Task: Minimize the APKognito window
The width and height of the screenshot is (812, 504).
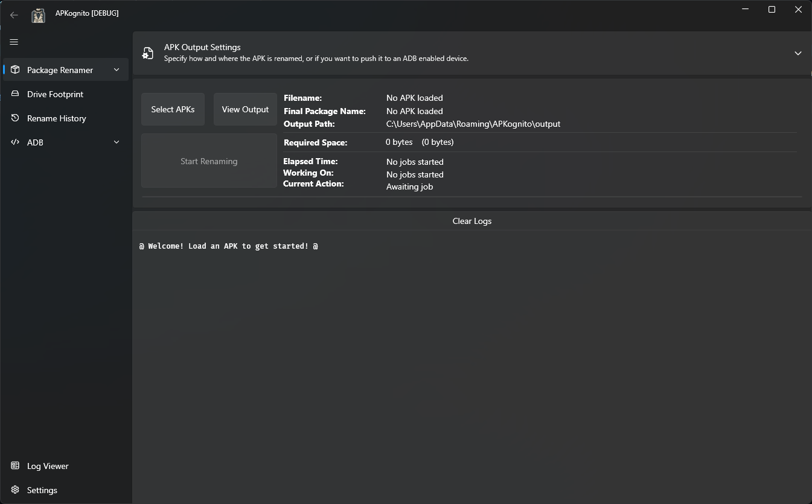Action: pyautogui.click(x=745, y=10)
